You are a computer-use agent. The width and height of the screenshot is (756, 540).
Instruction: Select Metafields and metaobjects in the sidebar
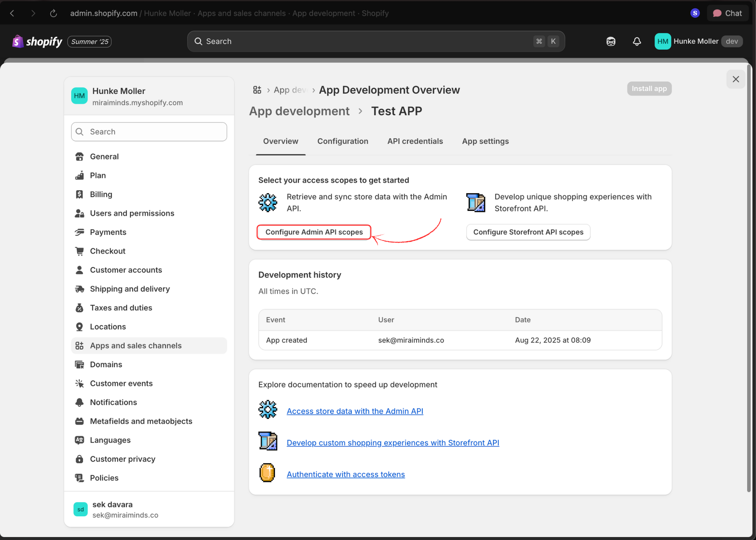pos(141,421)
